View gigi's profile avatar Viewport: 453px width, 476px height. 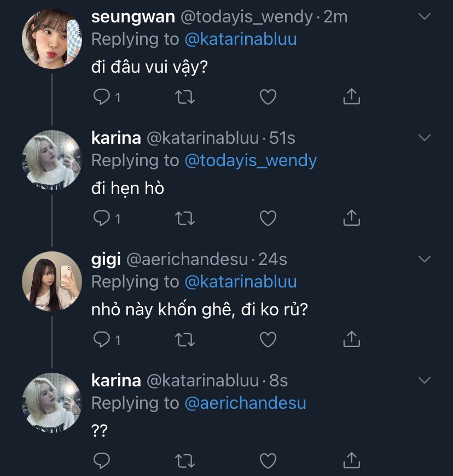(51, 281)
